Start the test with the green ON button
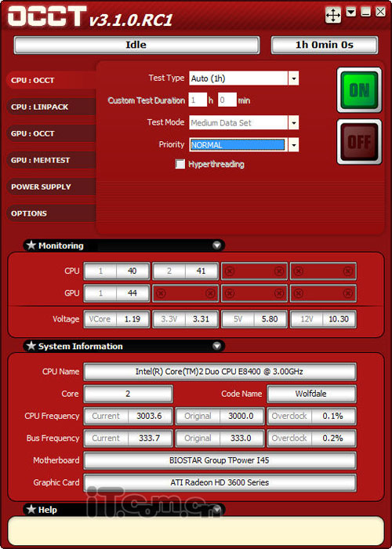 click(359, 90)
